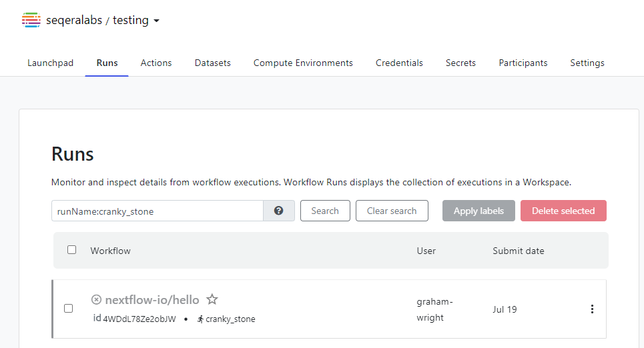Click the seqeralabs organization name
Viewport: 644px width, 348px height.
[74, 20]
